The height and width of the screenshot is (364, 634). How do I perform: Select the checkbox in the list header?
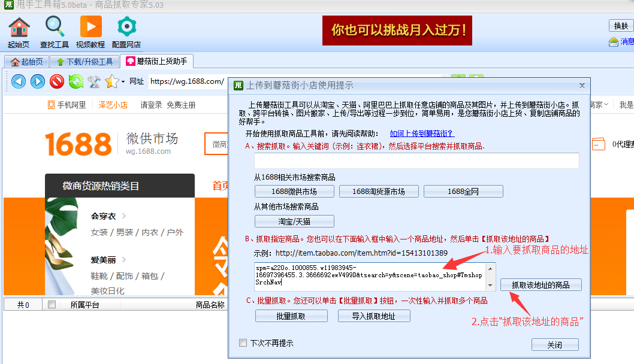coord(52,305)
